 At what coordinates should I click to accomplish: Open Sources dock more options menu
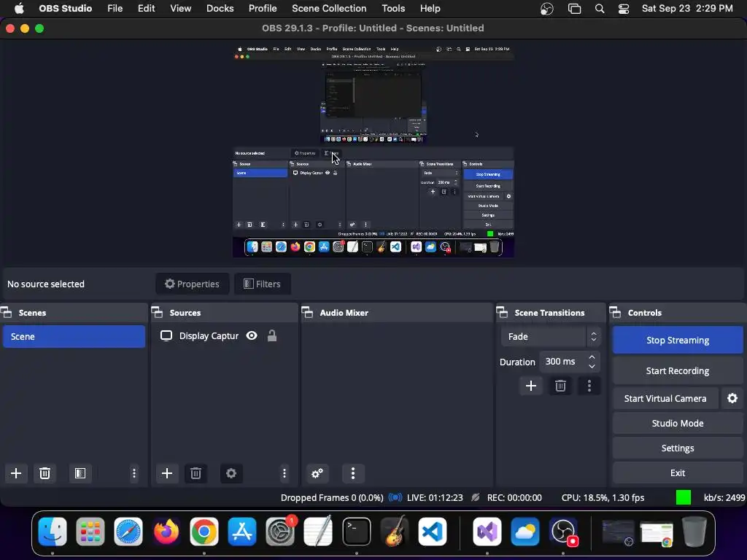285,472
